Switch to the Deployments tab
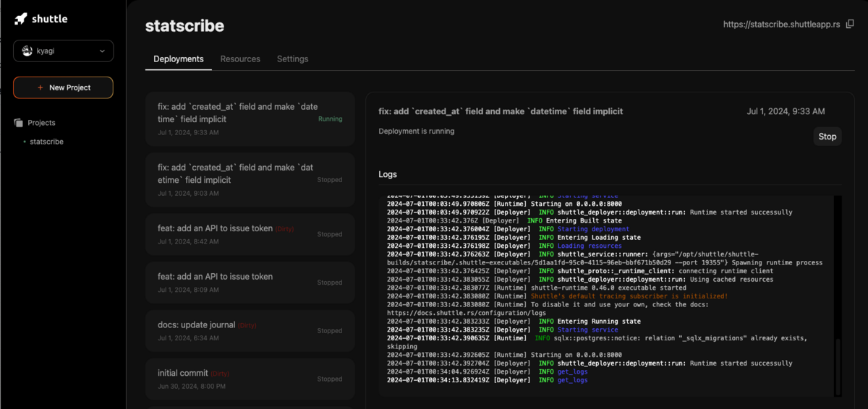 179,59
